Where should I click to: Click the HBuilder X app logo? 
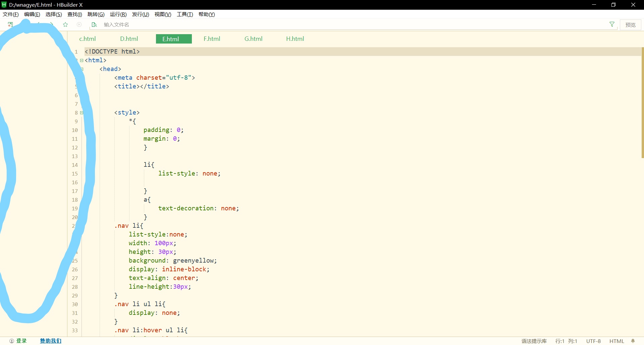click(4, 5)
